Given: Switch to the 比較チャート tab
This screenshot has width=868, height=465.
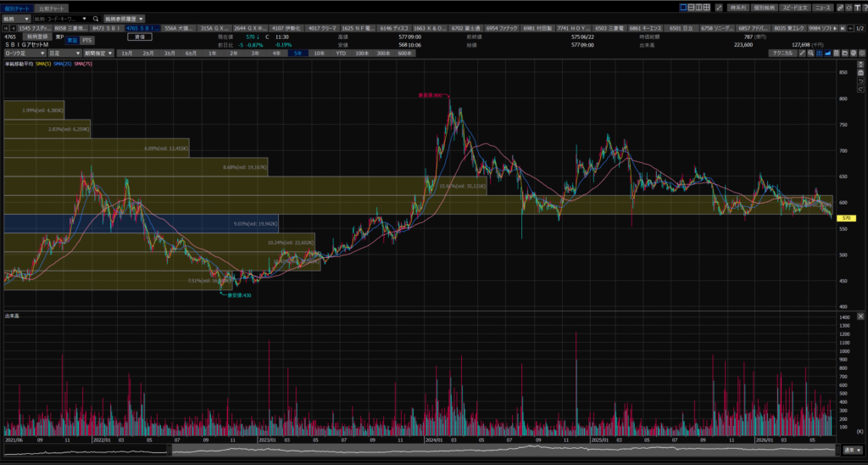Looking at the screenshot, I should point(52,8).
